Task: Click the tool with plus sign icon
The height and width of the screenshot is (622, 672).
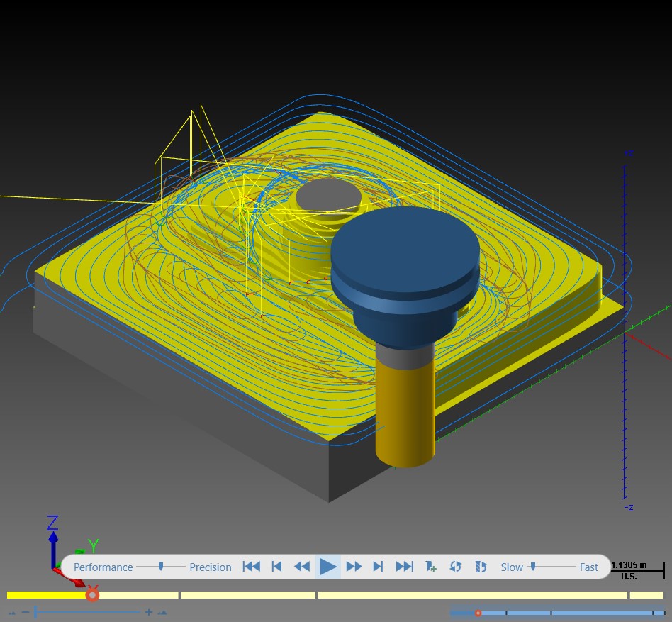Action: [x=430, y=567]
